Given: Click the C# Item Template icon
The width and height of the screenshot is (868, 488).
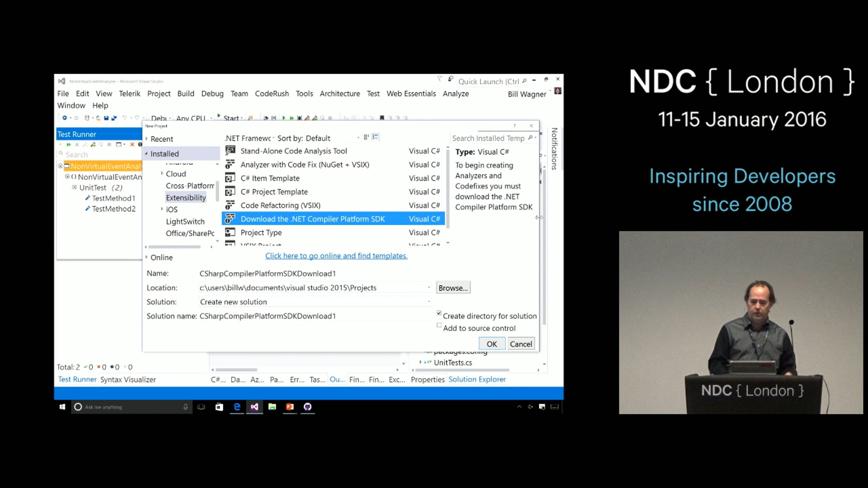Looking at the screenshot, I should [x=230, y=178].
